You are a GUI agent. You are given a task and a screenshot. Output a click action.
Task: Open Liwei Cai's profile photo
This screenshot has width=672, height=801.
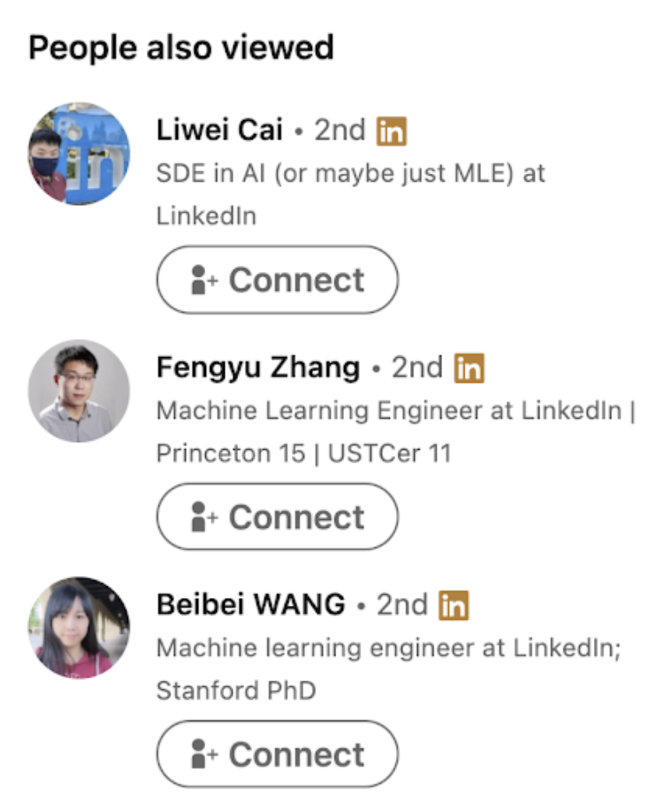(x=79, y=154)
